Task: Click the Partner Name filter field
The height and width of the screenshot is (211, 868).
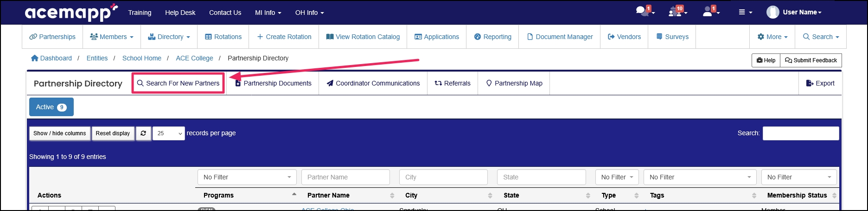Action: tap(345, 177)
